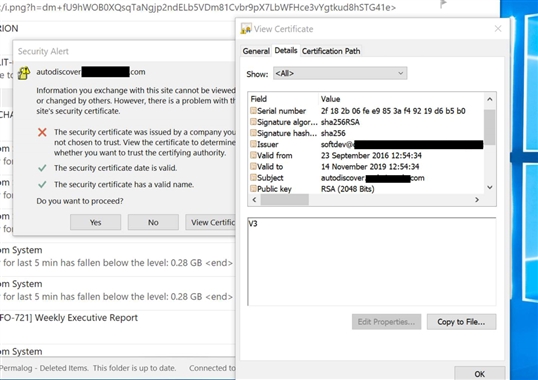Click the red X untrusted-issuer warning icon
538x380 pixels.
[42, 132]
